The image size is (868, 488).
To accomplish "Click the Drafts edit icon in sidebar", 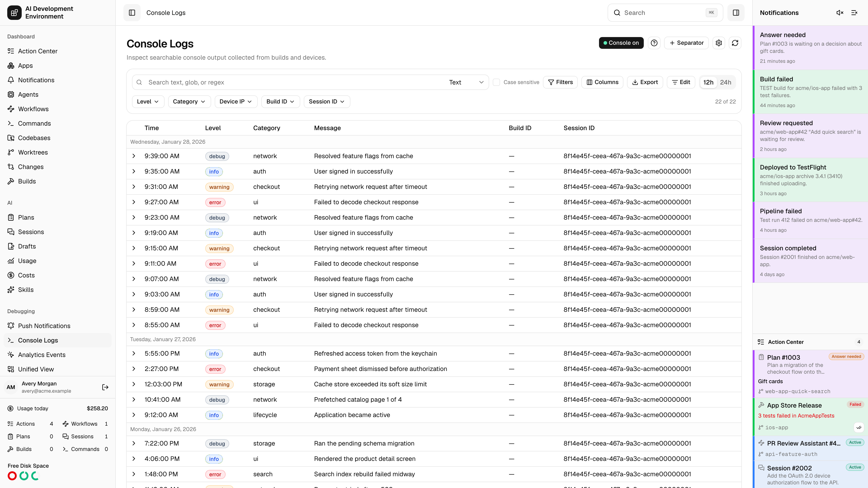I will click(x=11, y=246).
